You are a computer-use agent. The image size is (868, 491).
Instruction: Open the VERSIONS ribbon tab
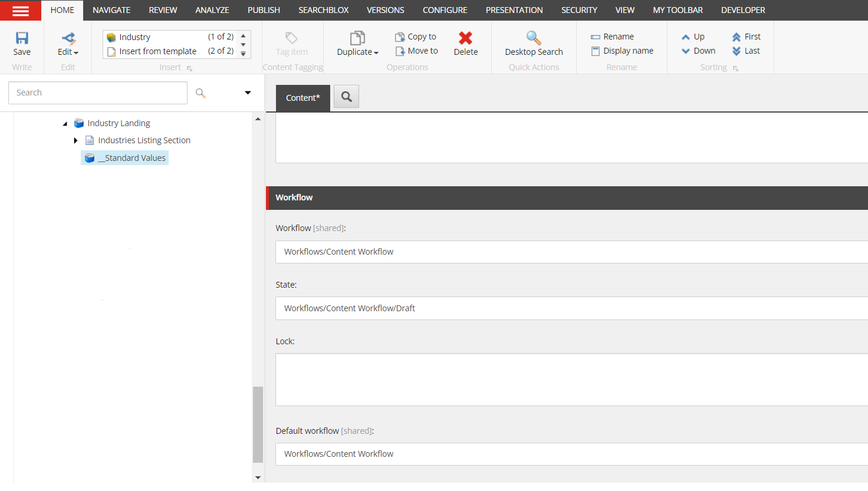tap(386, 11)
